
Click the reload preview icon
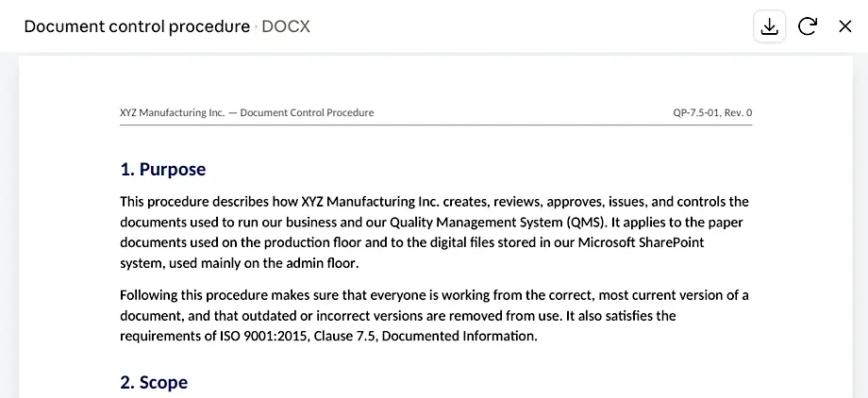click(807, 26)
